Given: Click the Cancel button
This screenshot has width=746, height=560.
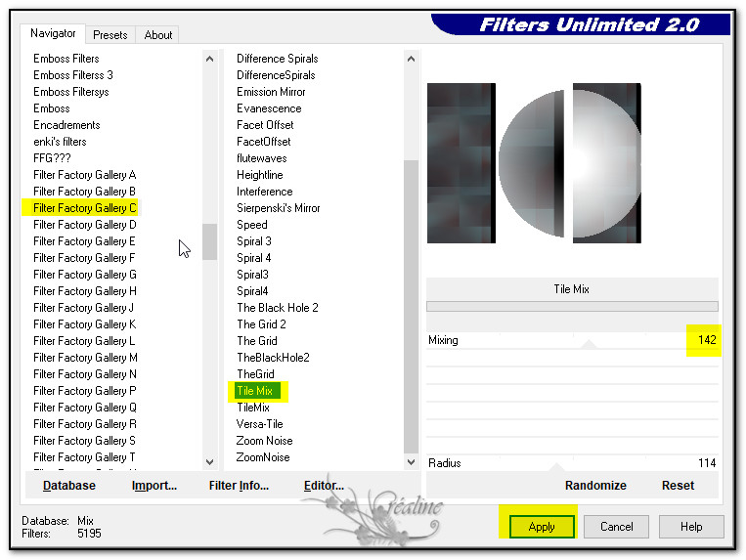Looking at the screenshot, I should [x=617, y=527].
